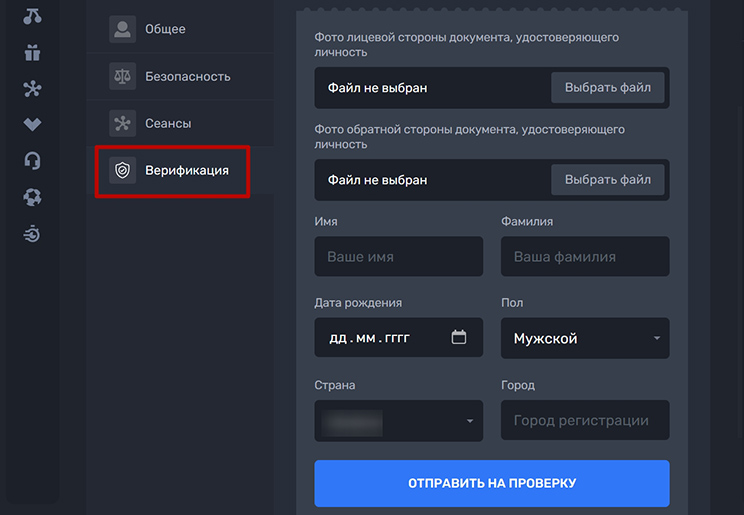The height and width of the screenshot is (515, 744).
Task: Open the gift box bonuses icon
Action: tap(32, 52)
